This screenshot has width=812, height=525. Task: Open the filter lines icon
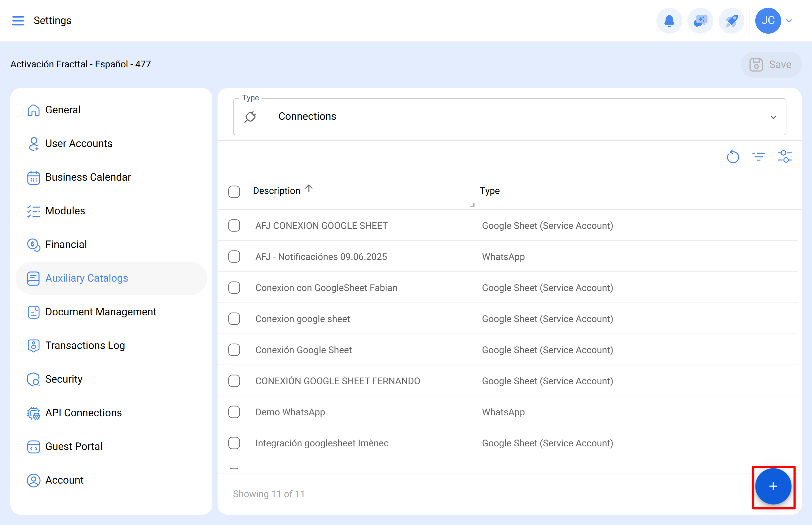(x=759, y=157)
